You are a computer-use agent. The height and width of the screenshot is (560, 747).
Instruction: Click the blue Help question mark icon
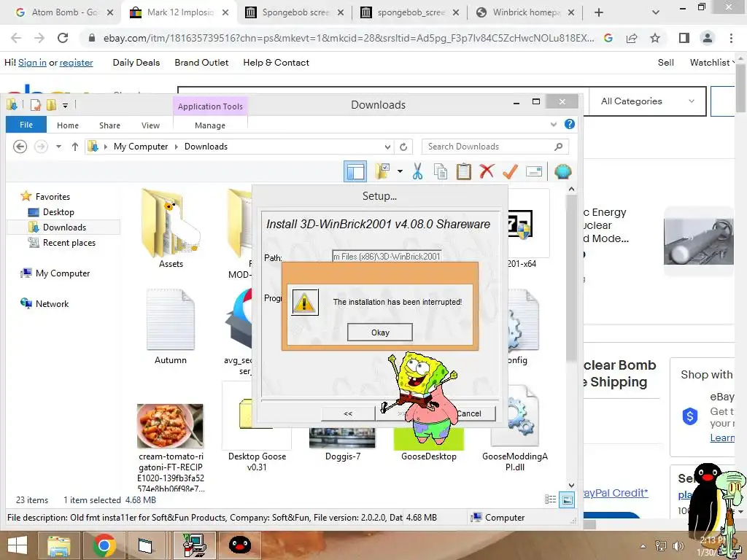569,124
